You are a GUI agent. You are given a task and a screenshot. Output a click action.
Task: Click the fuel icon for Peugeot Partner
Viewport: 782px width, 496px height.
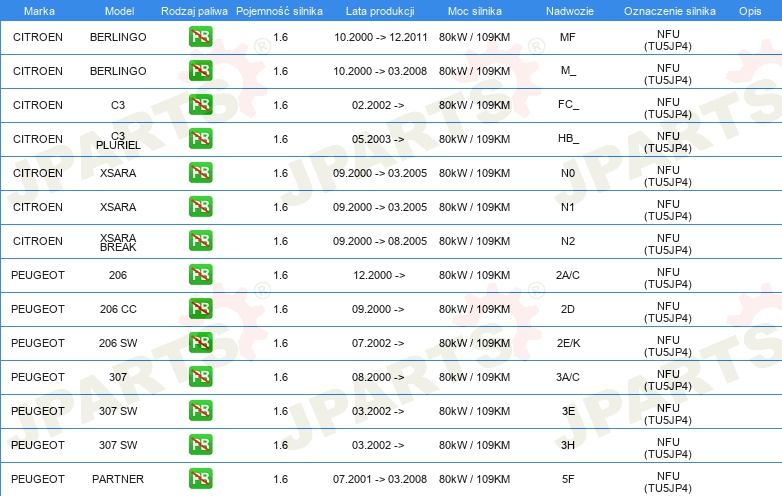click(x=200, y=479)
